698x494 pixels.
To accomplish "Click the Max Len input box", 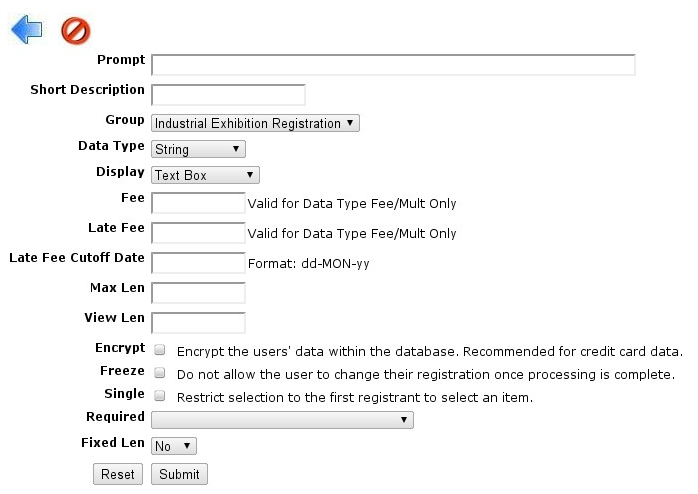I will [198, 293].
